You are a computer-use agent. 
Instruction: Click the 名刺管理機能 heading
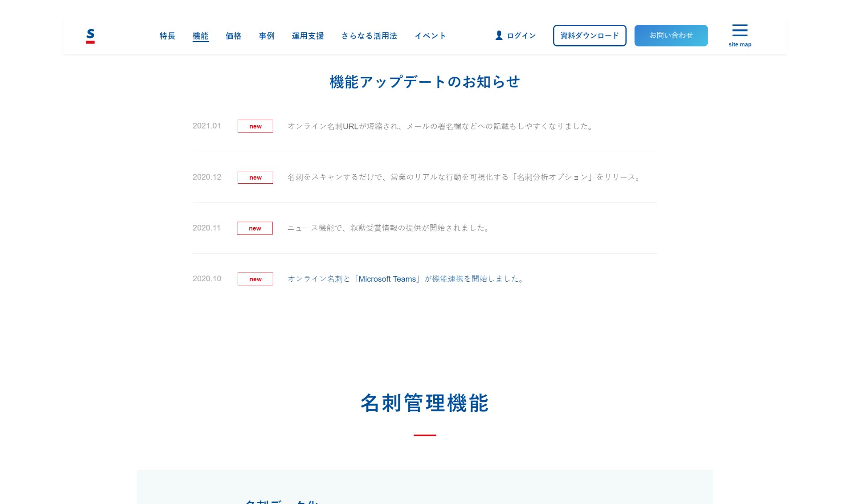[x=425, y=403]
